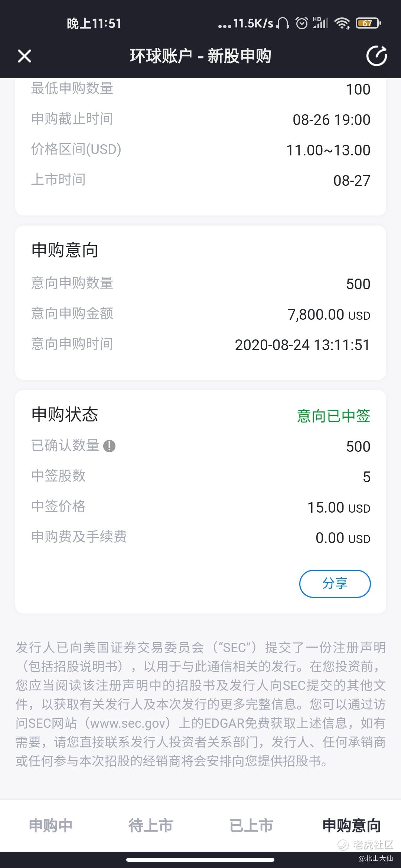This screenshot has width=401, height=868.
Task: Tap the refresh icon in header
Action: [376, 56]
